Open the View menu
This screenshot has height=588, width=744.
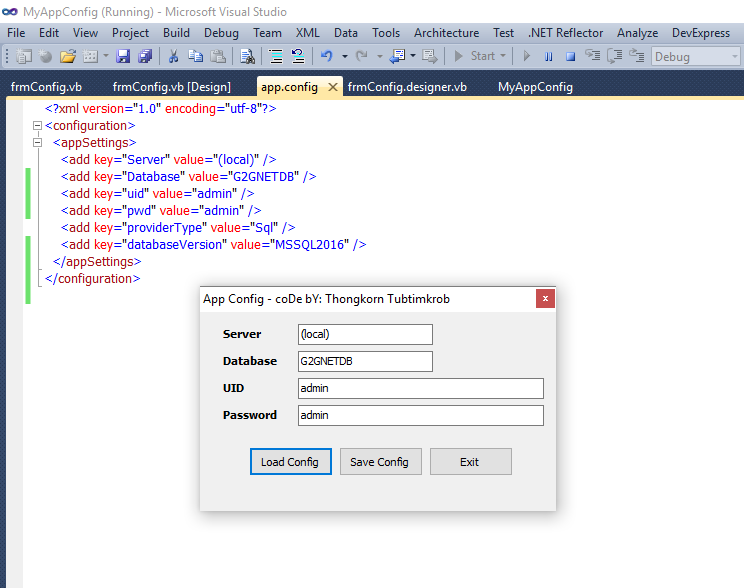tap(85, 33)
